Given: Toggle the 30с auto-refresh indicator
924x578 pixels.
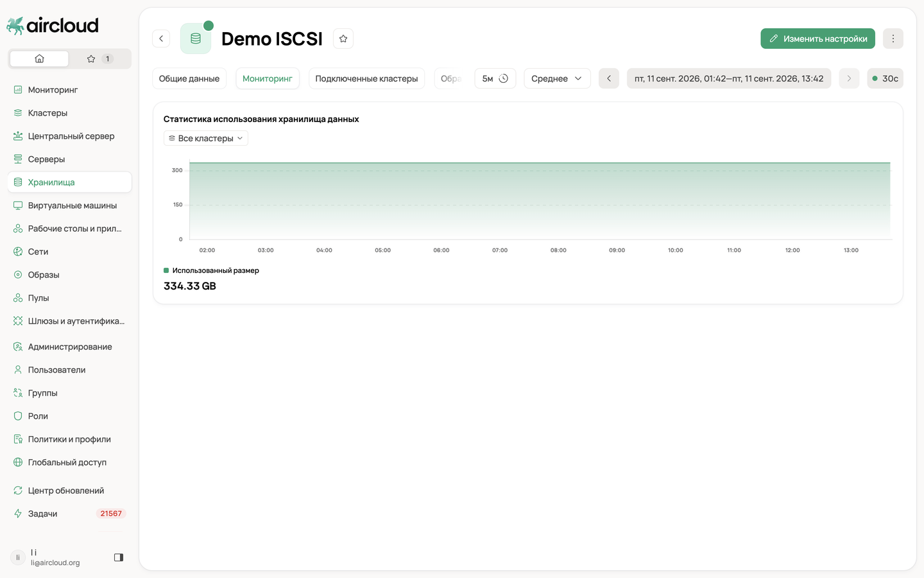Looking at the screenshot, I should click(885, 78).
